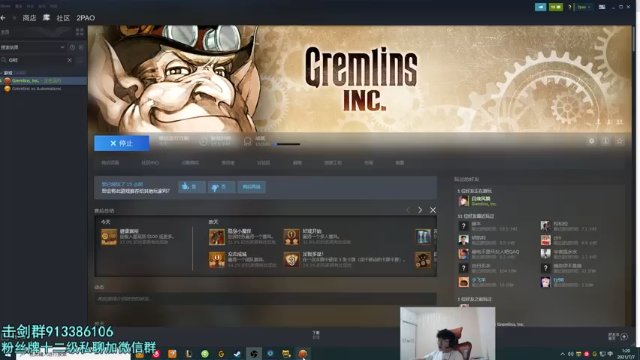Open the 社区中心 community hub link

pos(150,163)
